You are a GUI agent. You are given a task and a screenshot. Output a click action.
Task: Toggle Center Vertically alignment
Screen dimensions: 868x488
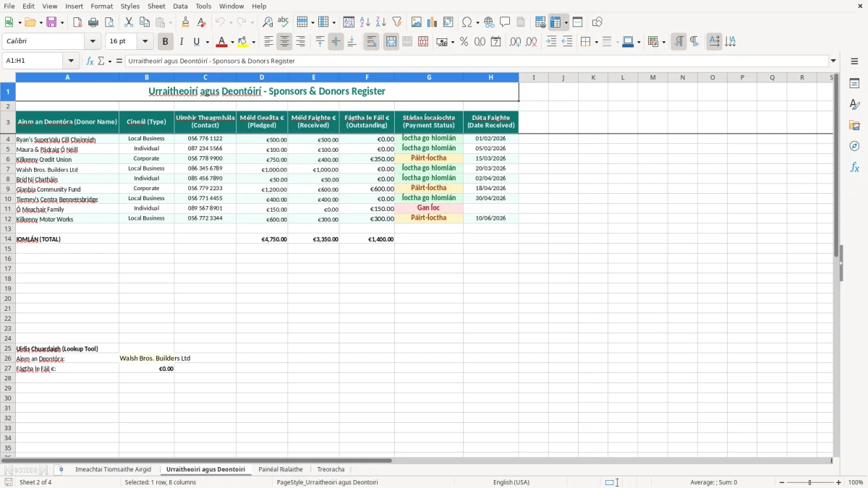[336, 42]
